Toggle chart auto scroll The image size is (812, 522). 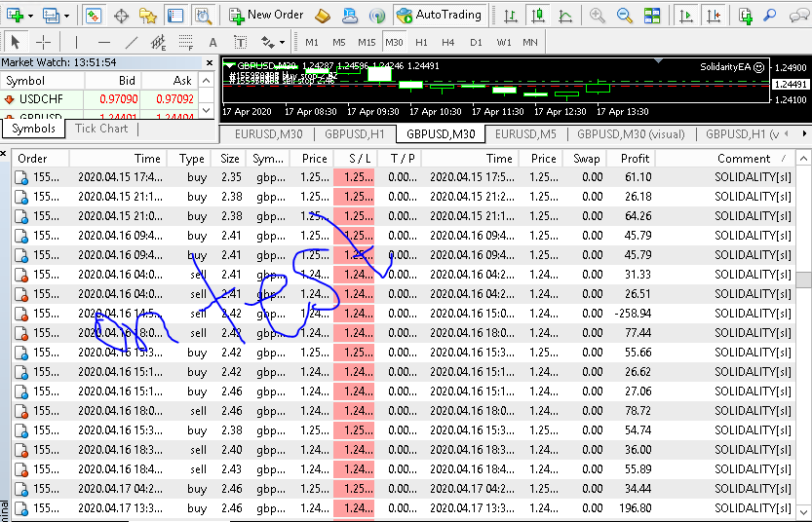(x=686, y=16)
